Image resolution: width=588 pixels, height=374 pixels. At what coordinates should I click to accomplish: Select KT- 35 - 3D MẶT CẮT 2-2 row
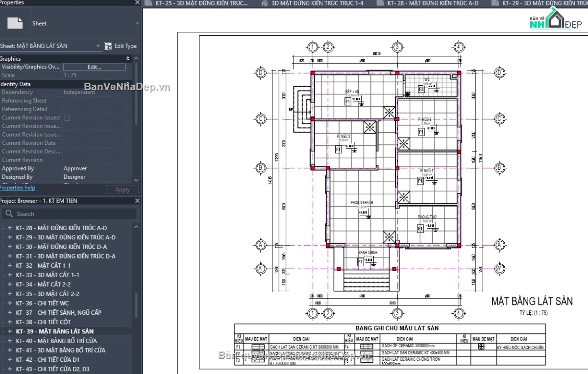pyautogui.click(x=48, y=294)
